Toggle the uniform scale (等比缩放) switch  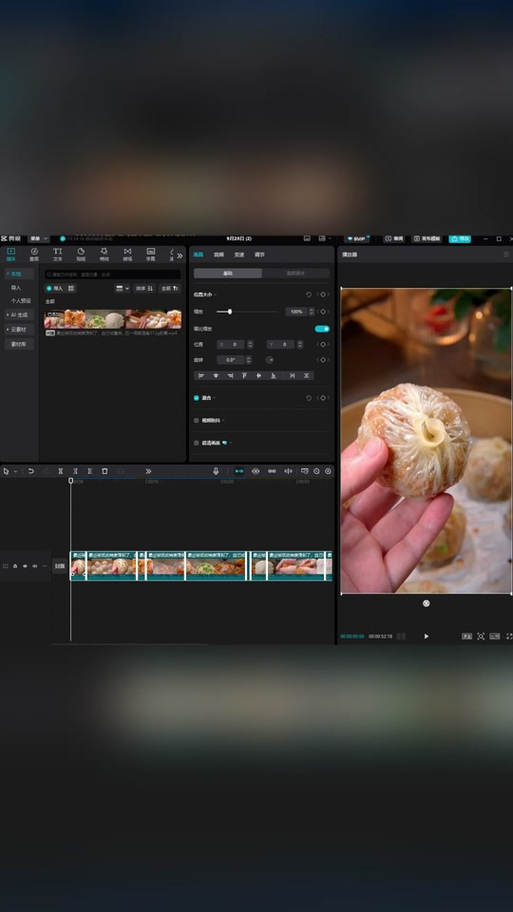322,329
